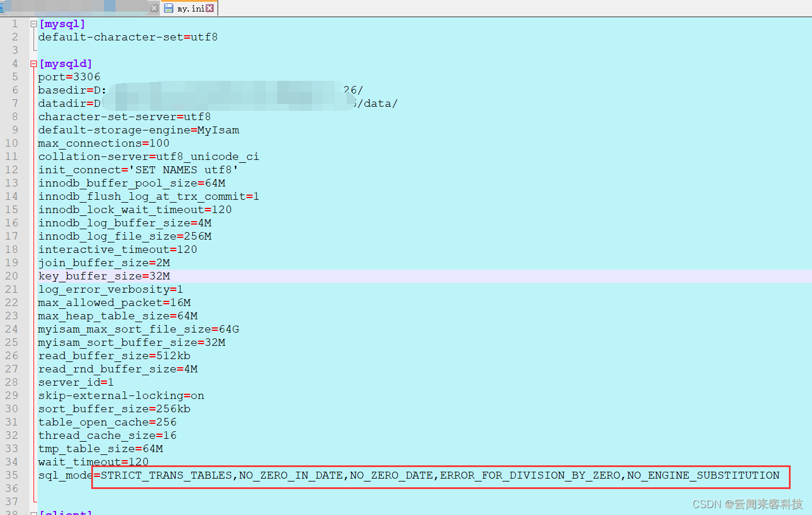This screenshot has height=515, width=812.
Task: Collapse the [mysqld] section fold marker
Action: 33,64
